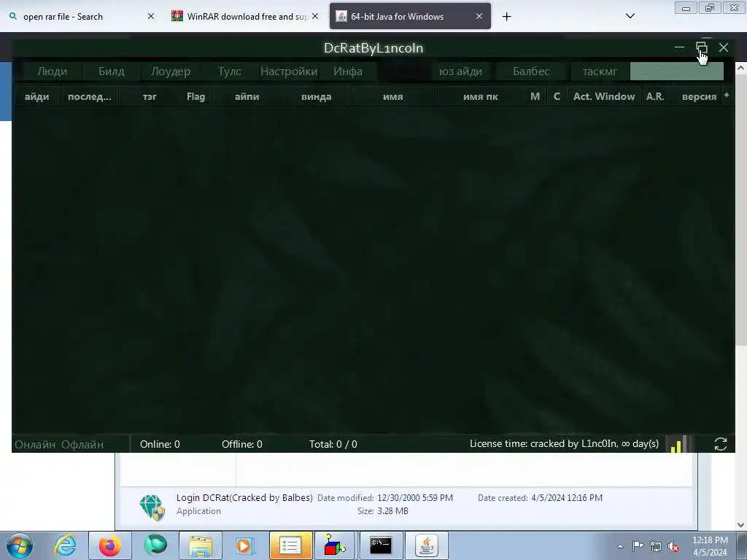Screen dimensions: 747x560
Task: Open a new browser tab
Action: [506, 17]
